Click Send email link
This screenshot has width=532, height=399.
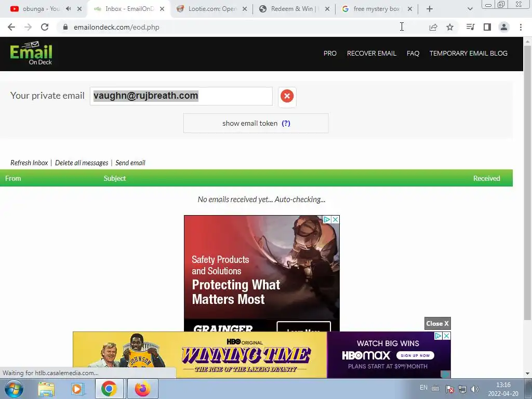[130, 163]
